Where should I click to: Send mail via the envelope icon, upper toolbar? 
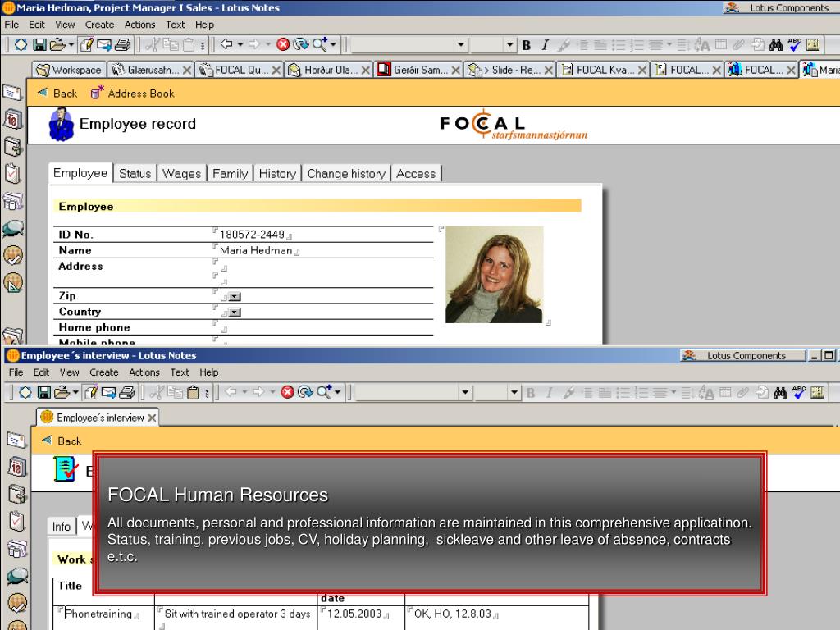104,44
